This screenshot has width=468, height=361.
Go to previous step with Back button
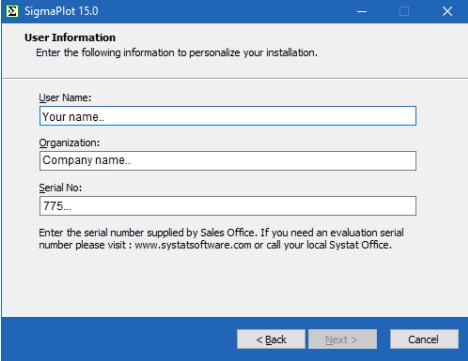(271, 339)
